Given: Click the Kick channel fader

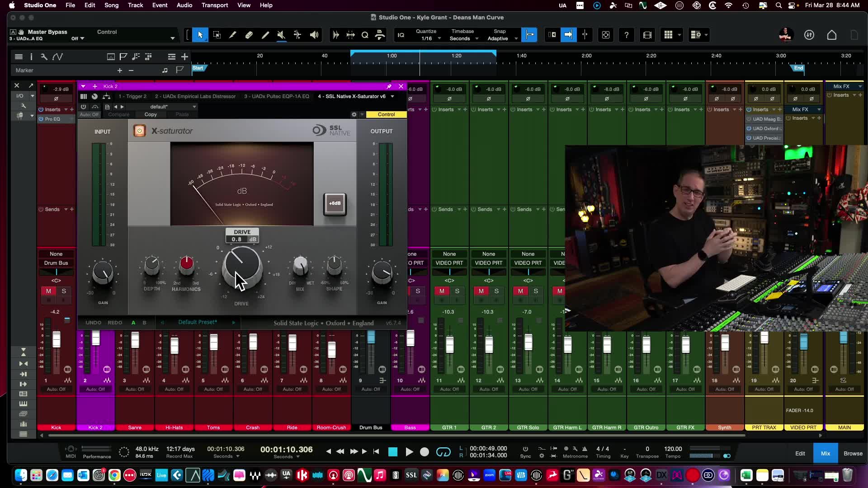Looking at the screenshot, I should [56, 339].
